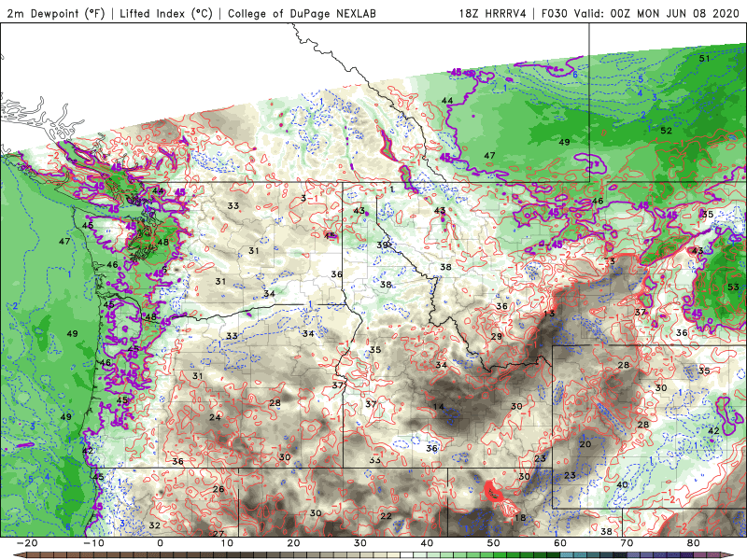Click the 80 label on the color scale
The width and height of the screenshot is (747, 560).
coord(694,543)
